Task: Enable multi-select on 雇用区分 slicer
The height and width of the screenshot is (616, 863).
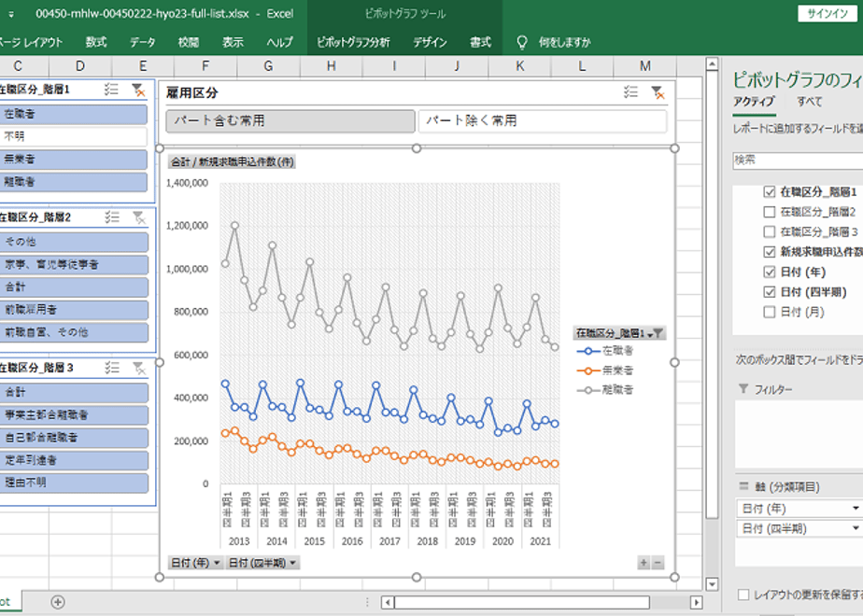Action: [630, 91]
